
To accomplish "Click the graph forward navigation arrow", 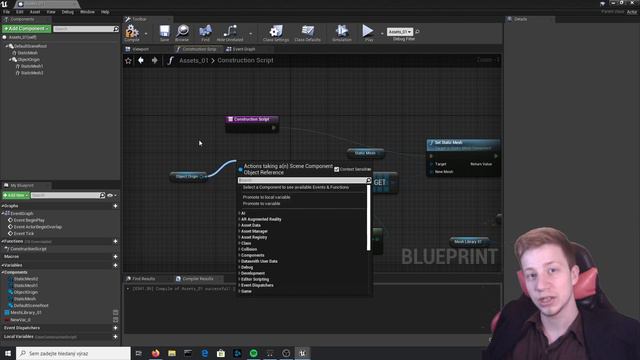I will (155, 60).
